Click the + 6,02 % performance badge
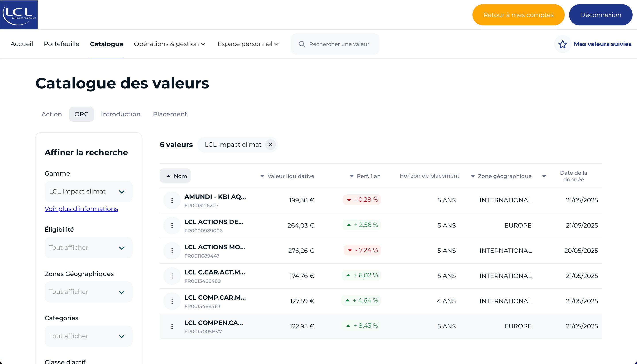Viewport: 637px width, 364px height. click(361, 276)
